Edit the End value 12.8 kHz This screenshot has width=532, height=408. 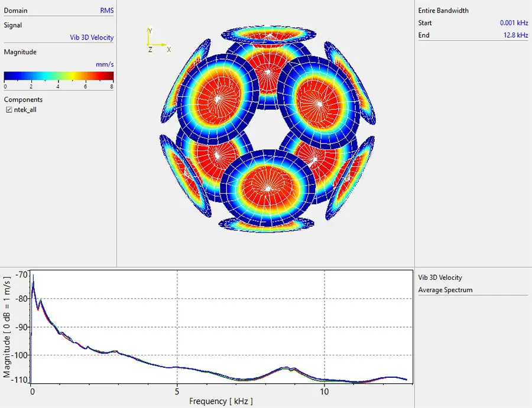[x=516, y=35]
